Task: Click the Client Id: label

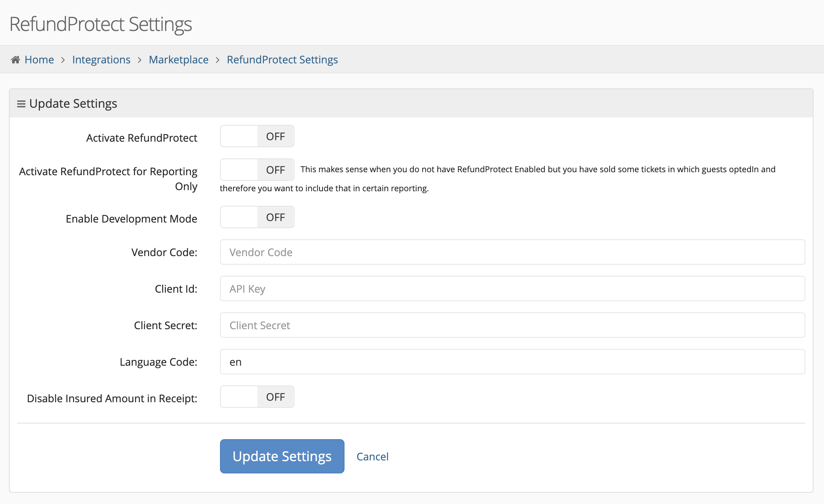Action: pos(176,289)
